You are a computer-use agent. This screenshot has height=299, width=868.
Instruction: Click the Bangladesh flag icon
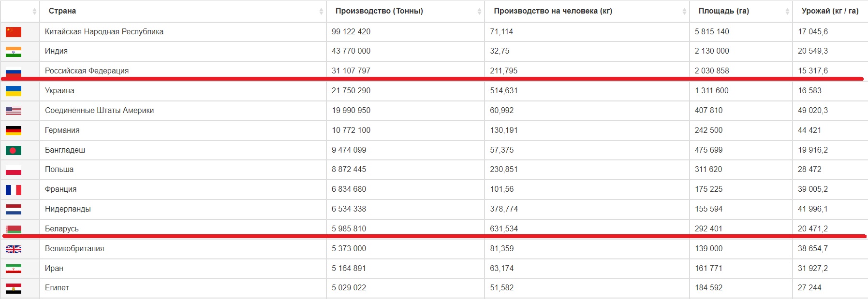pos(14,150)
